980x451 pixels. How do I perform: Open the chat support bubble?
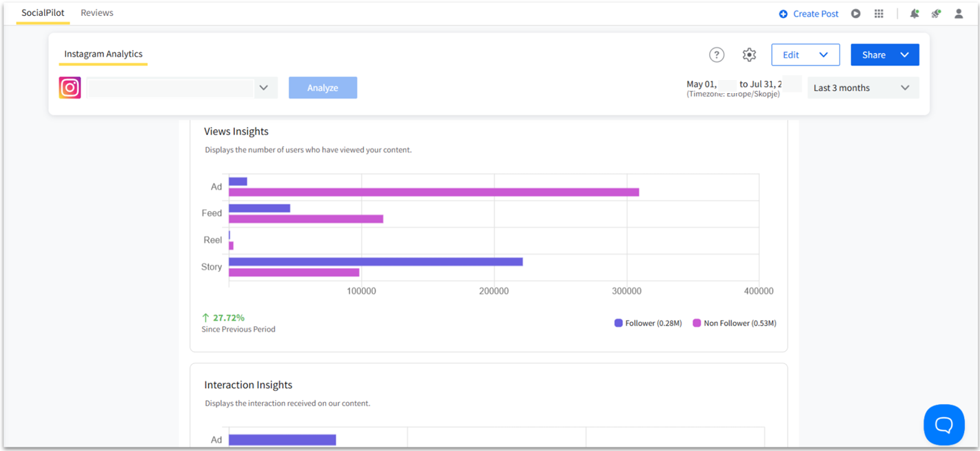(943, 425)
